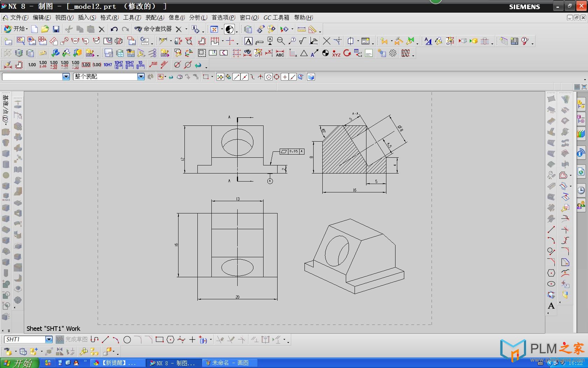The width and height of the screenshot is (588, 368).
Task: Open the 首选项(P) menu
Action: [x=223, y=18]
